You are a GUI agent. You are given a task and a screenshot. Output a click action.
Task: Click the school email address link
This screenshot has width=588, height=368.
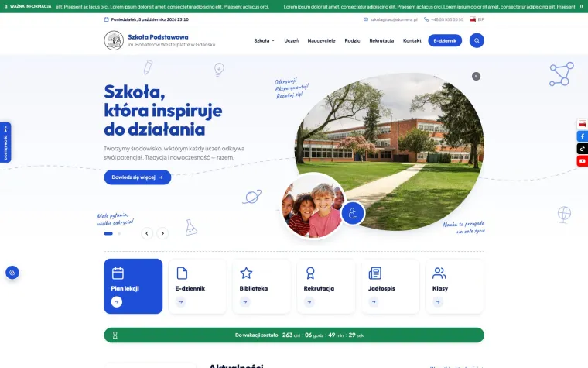[391, 19]
